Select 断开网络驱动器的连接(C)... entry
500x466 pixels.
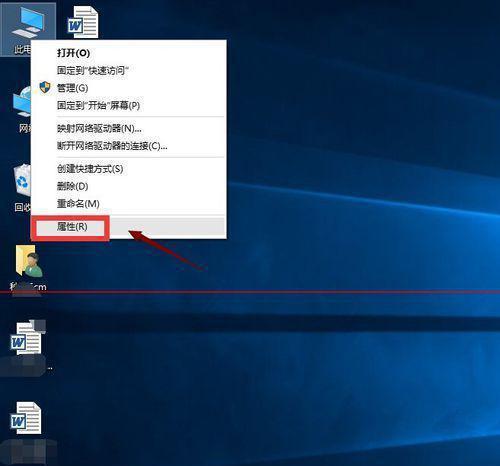129,146
